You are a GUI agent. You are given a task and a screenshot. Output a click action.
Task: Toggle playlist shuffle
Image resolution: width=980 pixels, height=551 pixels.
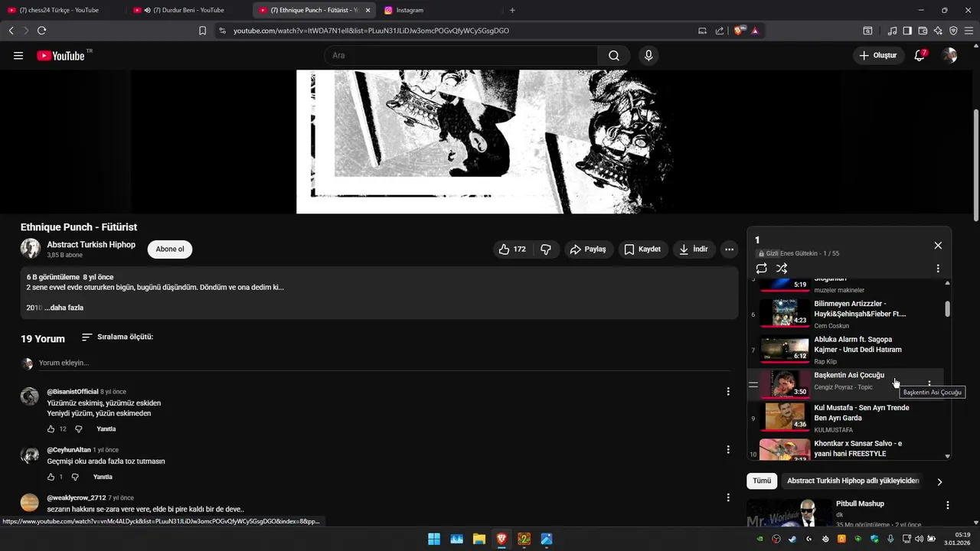(782, 269)
